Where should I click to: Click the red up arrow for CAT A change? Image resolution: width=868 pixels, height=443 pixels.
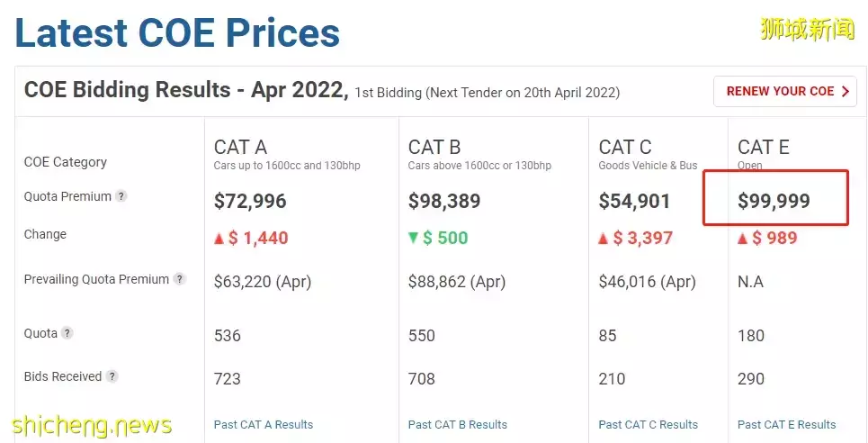coord(219,238)
